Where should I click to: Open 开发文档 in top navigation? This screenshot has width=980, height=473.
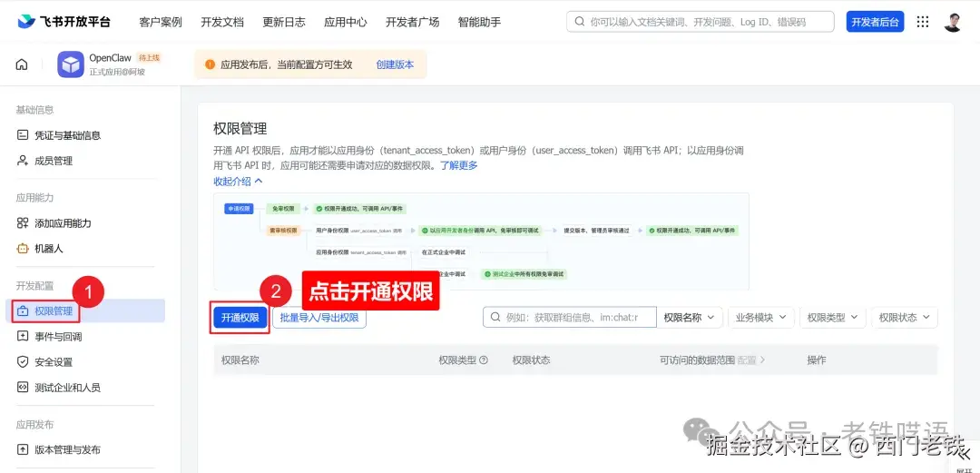click(x=222, y=22)
